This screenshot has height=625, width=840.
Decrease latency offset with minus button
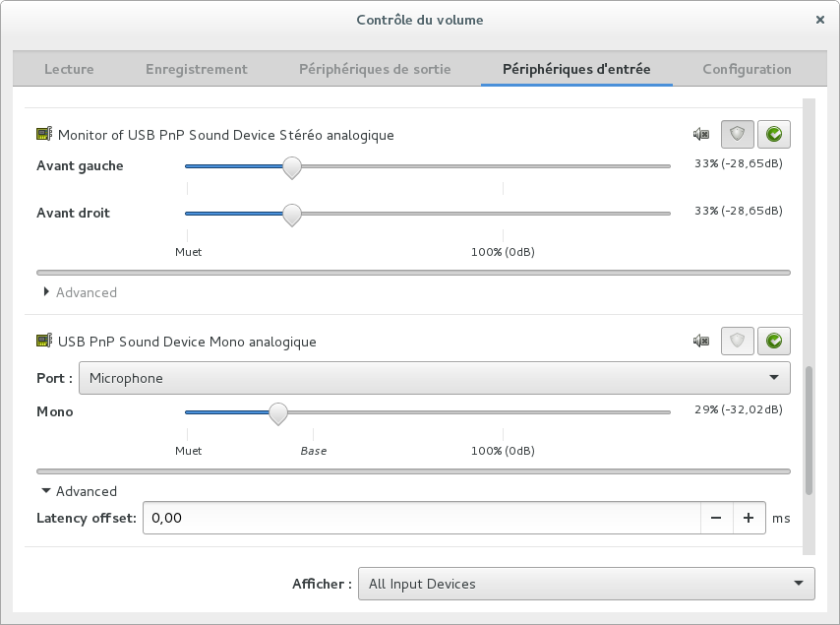coord(716,518)
